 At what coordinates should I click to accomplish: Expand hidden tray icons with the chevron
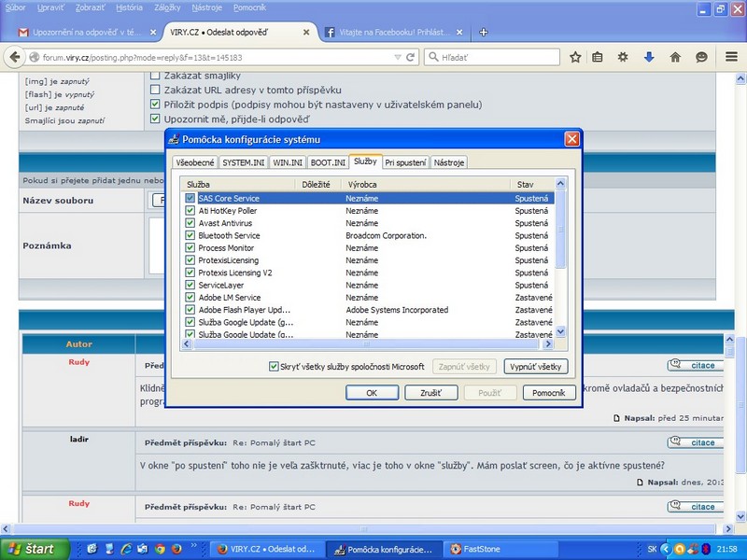tap(665, 549)
